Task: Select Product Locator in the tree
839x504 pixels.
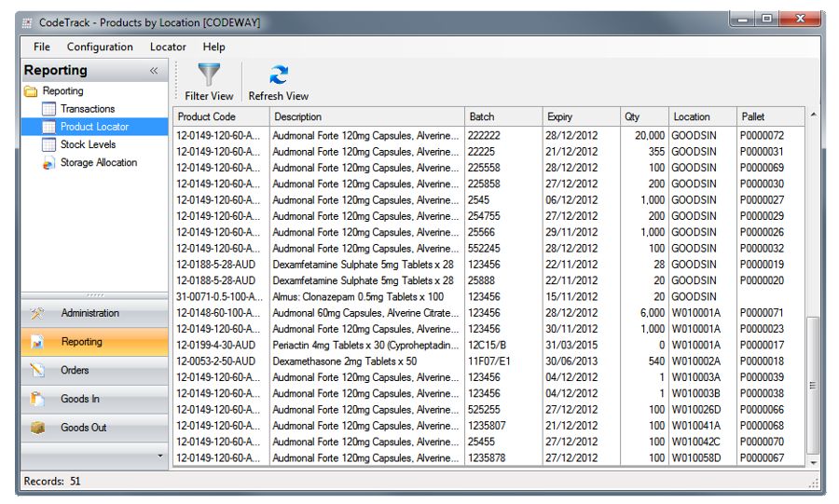Action: (94, 127)
